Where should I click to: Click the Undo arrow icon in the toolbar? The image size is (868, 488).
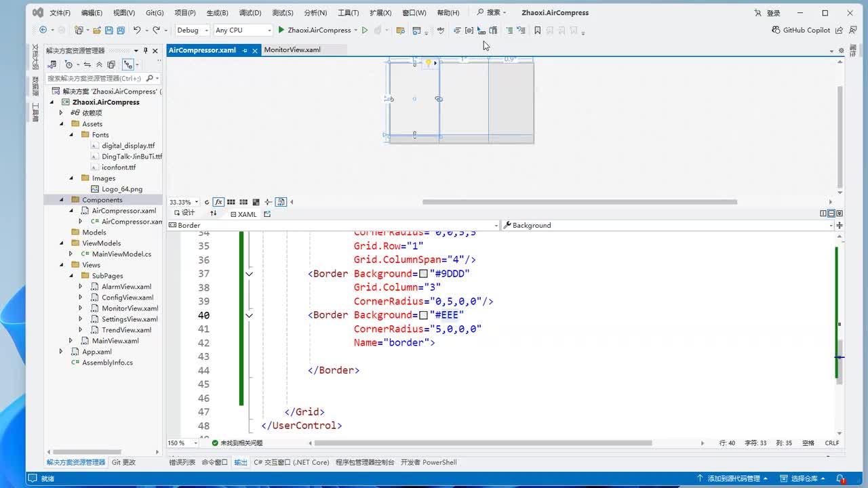pos(137,30)
